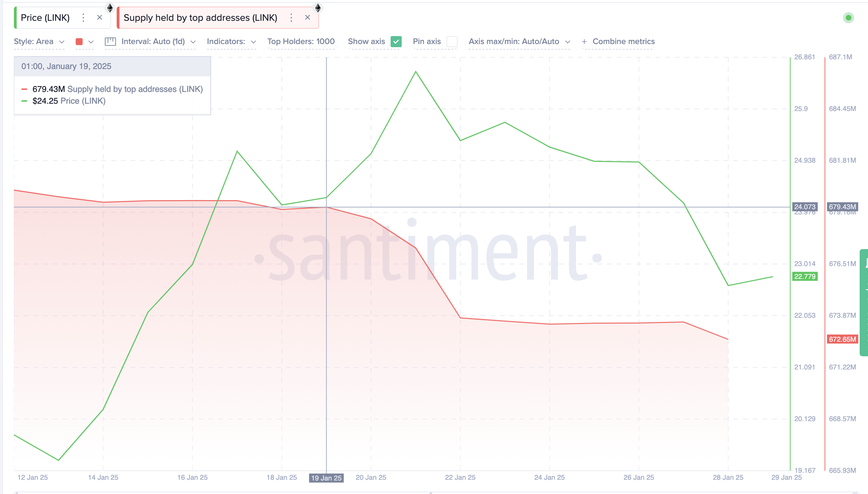
Task: Click Combine metrics button
Action: click(618, 42)
